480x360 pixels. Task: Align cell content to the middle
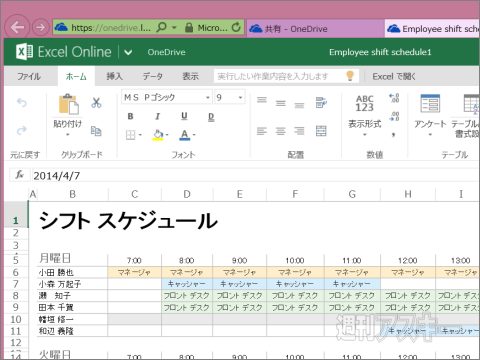point(281,103)
